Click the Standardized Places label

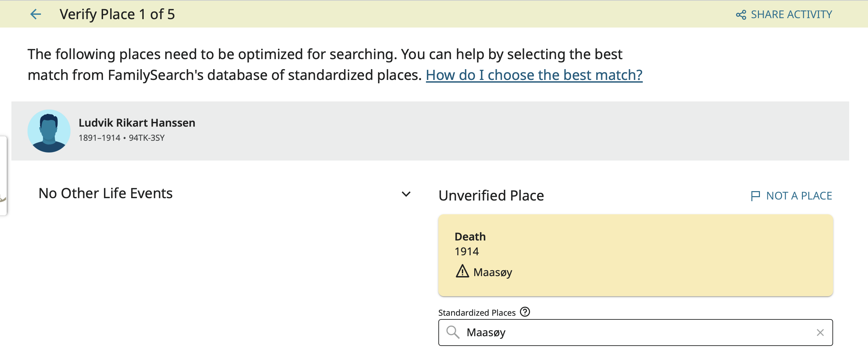click(x=476, y=313)
